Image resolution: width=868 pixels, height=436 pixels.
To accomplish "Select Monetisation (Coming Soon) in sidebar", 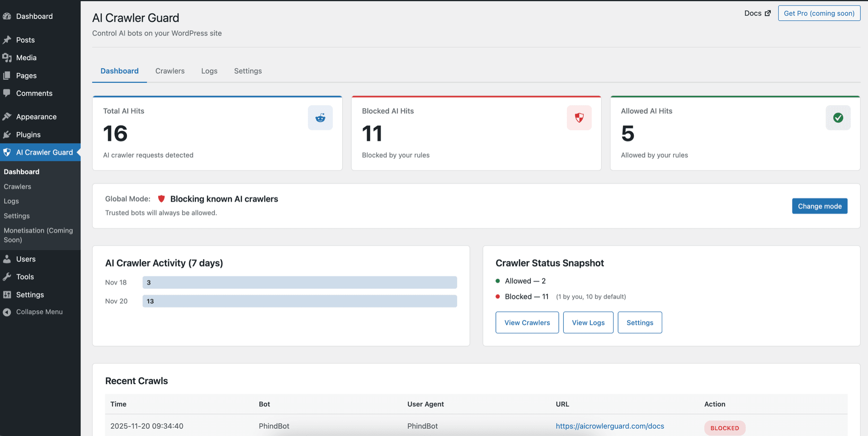I will 38,235.
